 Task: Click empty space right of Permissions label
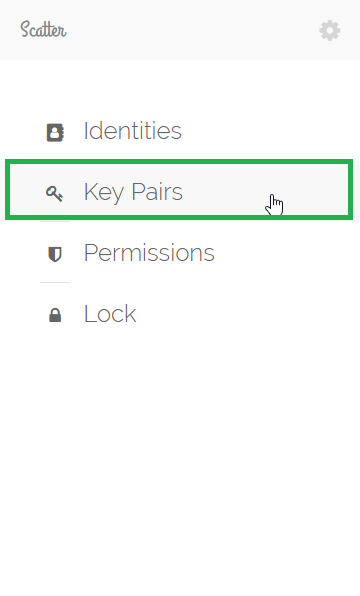click(285, 253)
